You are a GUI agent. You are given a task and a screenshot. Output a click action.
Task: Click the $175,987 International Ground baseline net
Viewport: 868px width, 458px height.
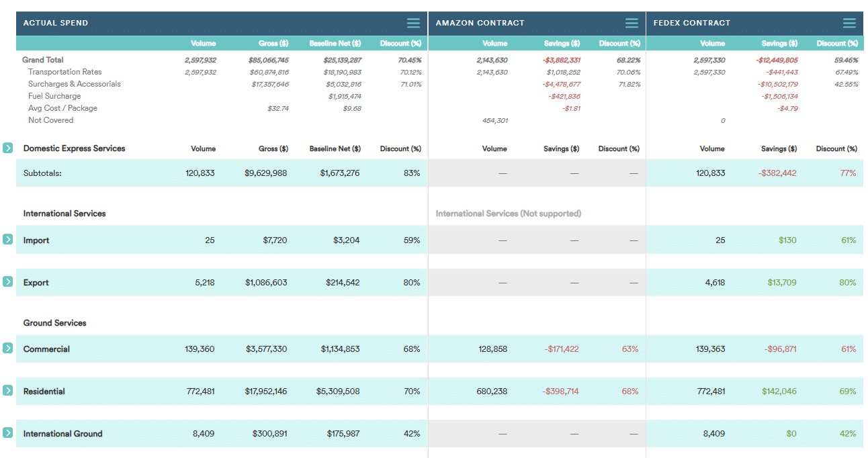point(343,434)
